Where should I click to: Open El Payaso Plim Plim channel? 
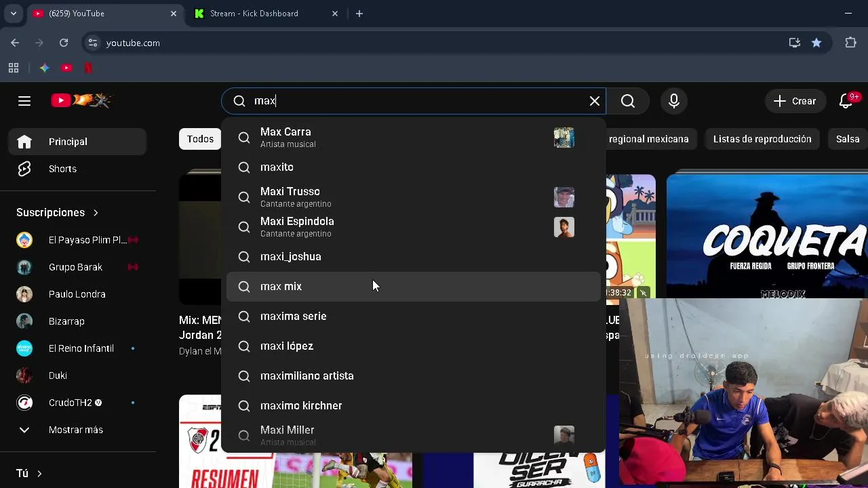[77, 240]
